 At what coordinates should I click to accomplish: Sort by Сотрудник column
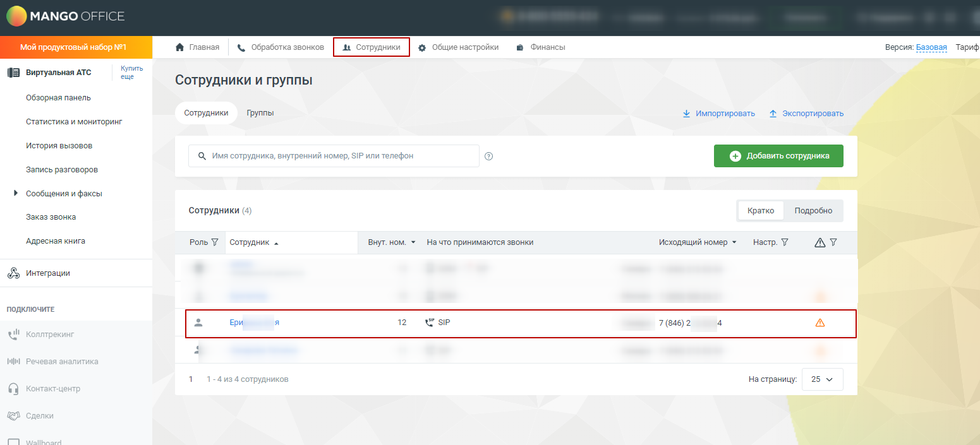coord(254,242)
